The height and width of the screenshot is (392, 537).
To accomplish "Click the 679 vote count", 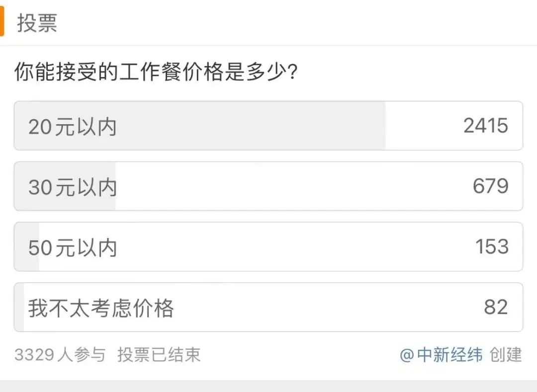I will click(x=490, y=186).
